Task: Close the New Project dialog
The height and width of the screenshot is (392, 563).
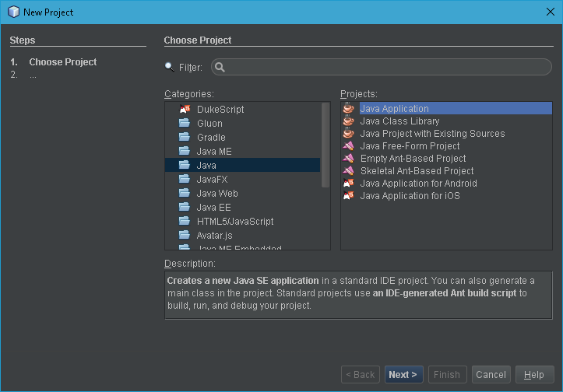Action: tap(550, 12)
